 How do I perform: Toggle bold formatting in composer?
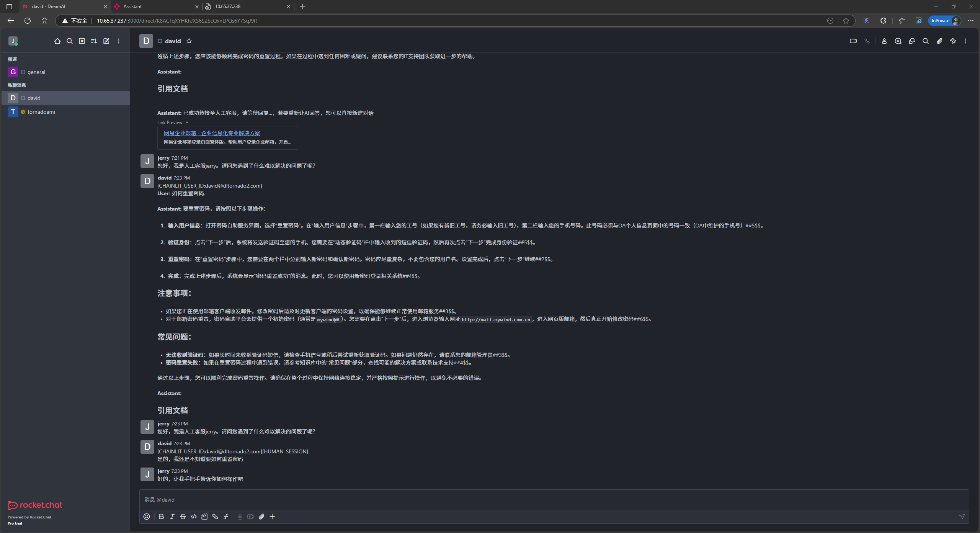point(162,517)
